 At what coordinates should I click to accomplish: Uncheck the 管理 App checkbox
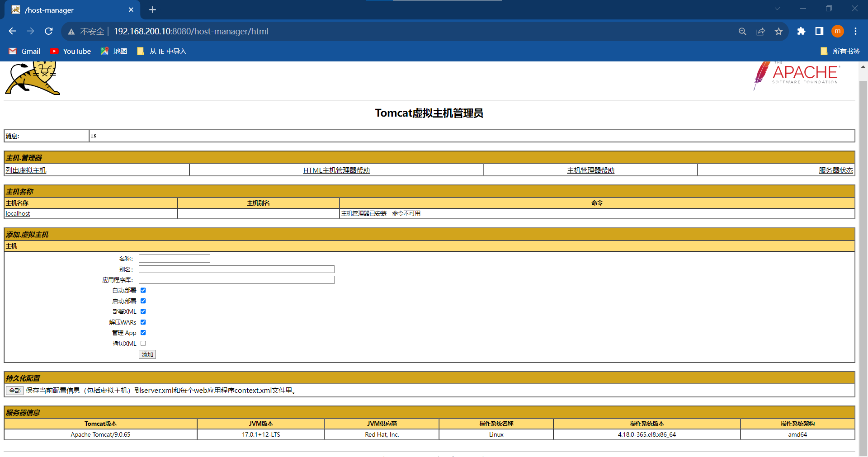tap(143, 333)
